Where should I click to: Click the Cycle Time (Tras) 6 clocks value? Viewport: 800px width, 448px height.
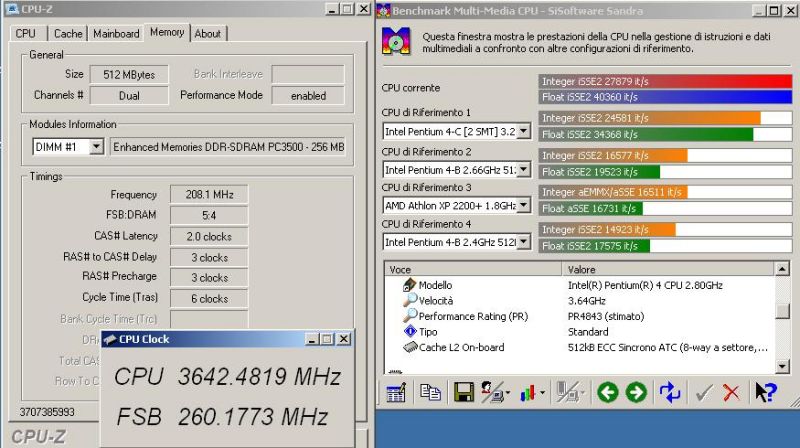point(209,298)
